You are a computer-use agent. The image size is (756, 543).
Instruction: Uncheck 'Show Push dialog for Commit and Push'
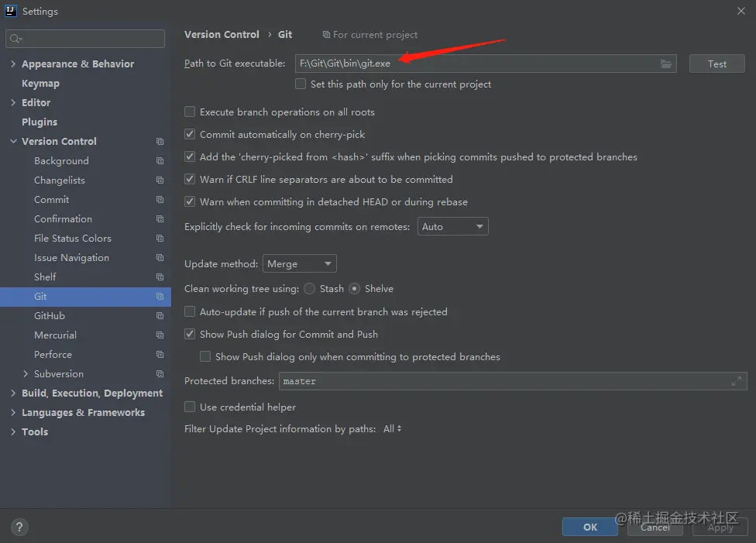190,334
